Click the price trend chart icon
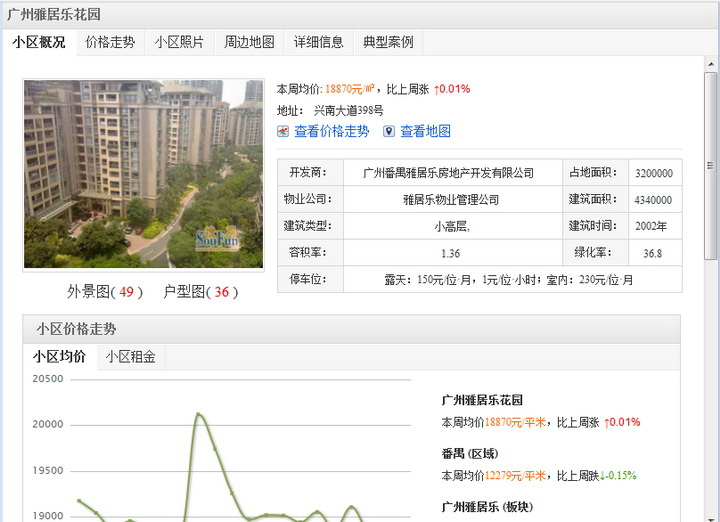The width and height of the screenshot is (720, 522). click(283, 132)
